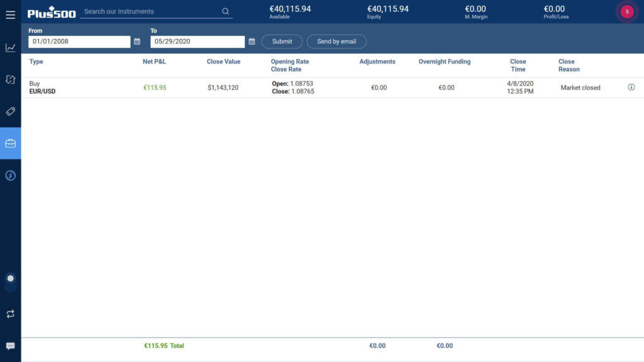Open the Orders tag sidebar icon

click(x=10, y=111)
